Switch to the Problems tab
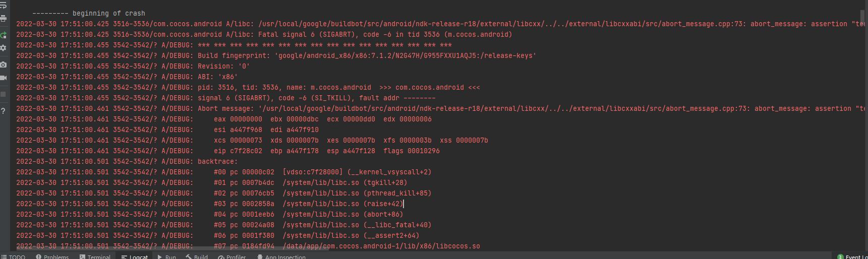Viewport: 868px width, 259px height. [52, 256]
